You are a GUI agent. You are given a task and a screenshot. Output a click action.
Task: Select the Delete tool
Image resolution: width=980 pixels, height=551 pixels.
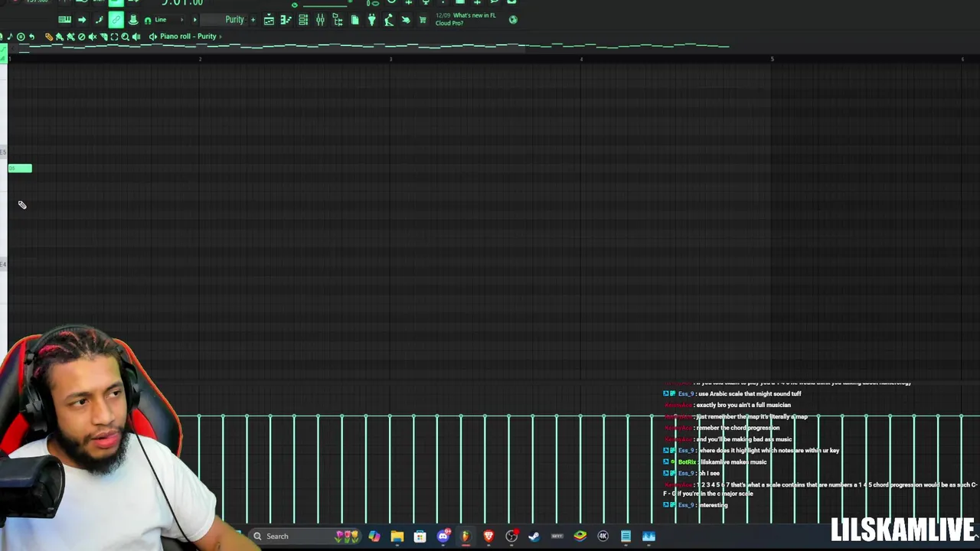[81, 37]
